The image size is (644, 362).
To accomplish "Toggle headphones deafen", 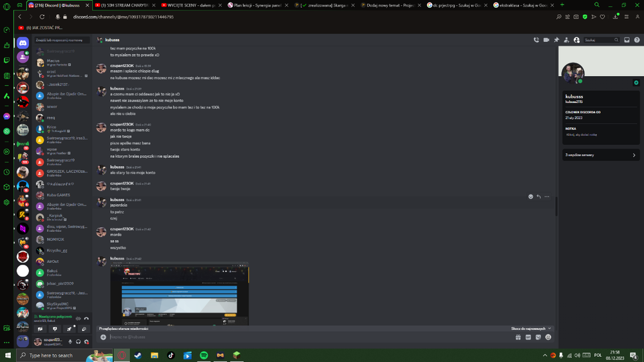I will [x=78, y=341].
